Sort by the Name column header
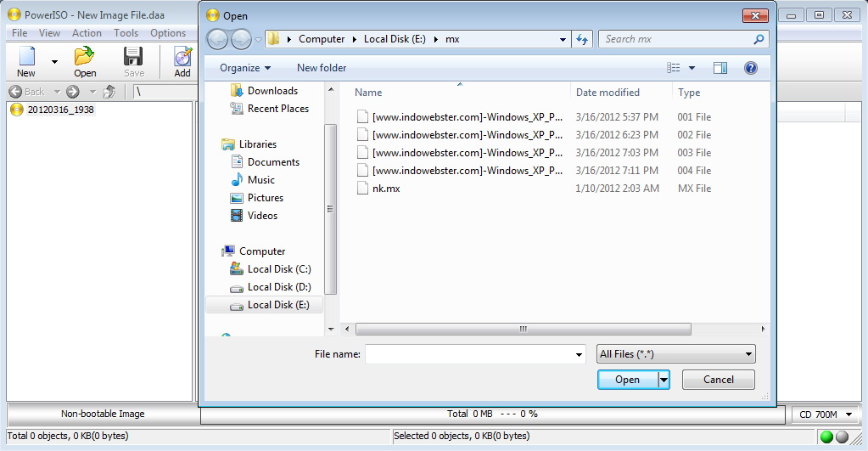868x451 pixels. coord(368,92)
